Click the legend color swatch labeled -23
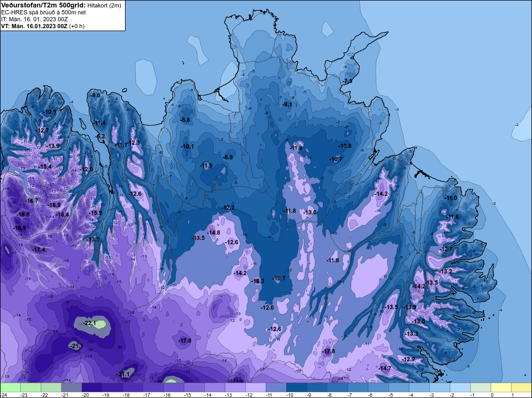The height and width of the screenshot is (398, 532). click(31, 387)
